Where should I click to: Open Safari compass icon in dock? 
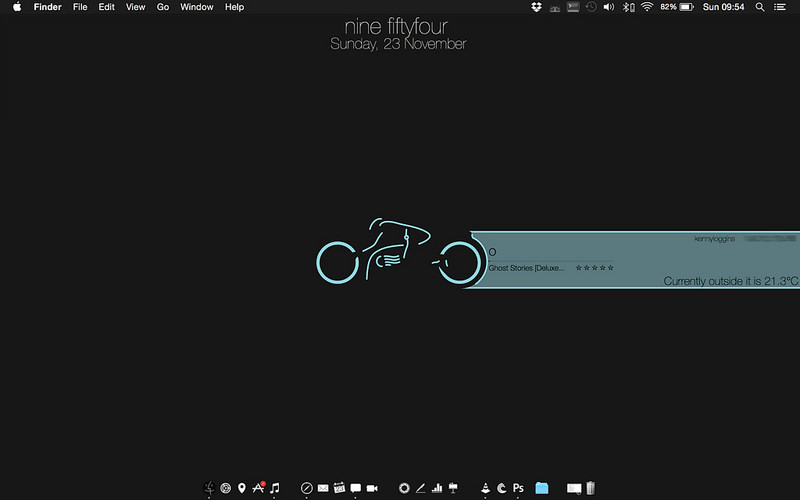click(x=306, y=488)
